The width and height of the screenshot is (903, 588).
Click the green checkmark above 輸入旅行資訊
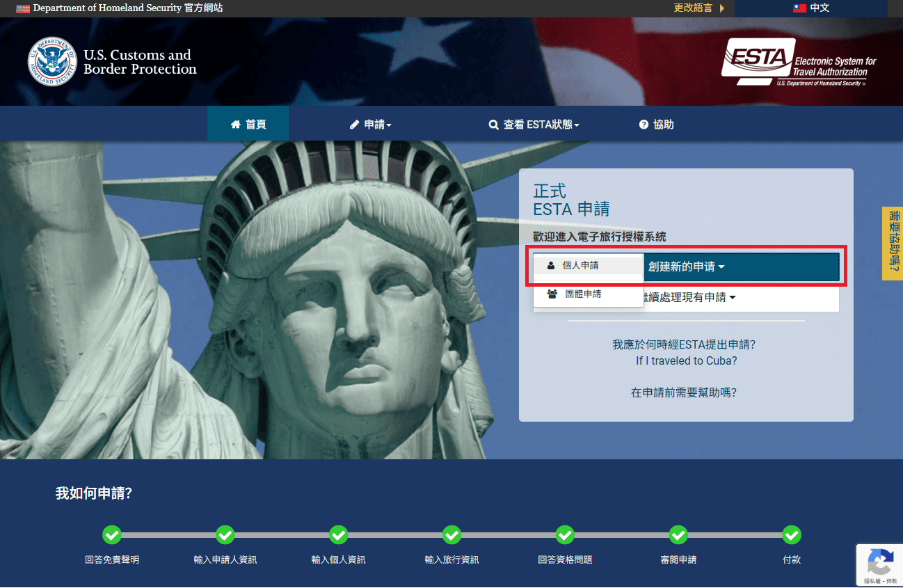pos(452,535)
